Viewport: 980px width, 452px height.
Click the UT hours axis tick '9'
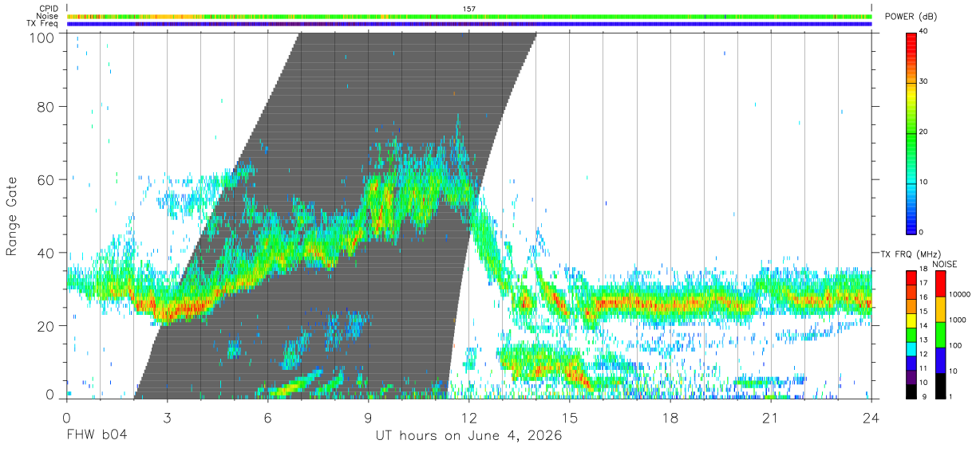pyautogui.click(x=368, y=418)
